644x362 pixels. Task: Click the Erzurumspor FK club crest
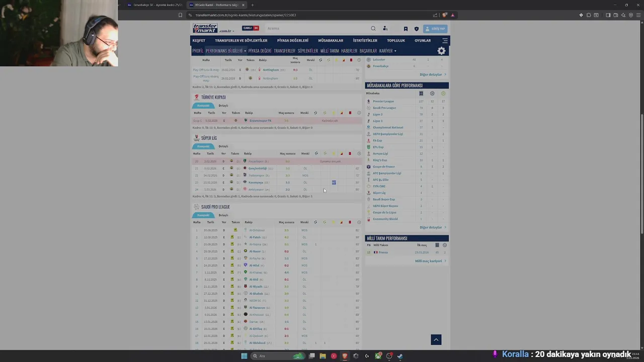tap(246, 121)
